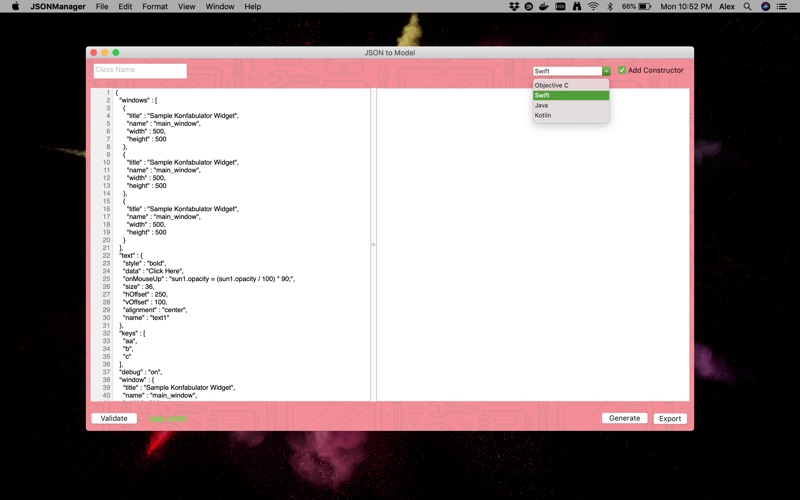Click the Dropbox menu bar icon
The width and height of the screenshot is (800, 500).
(514, 6)
